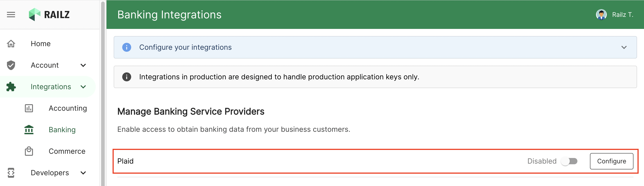Click the Plaid provider name
This screenshot has width=644, height=186.
point(125,161)
